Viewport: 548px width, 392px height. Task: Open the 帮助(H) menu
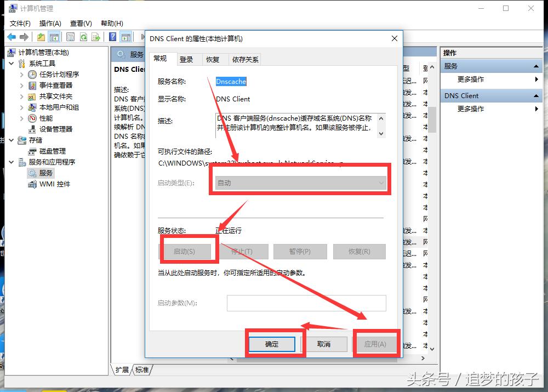pyautogui.click(x=112, y=24)
